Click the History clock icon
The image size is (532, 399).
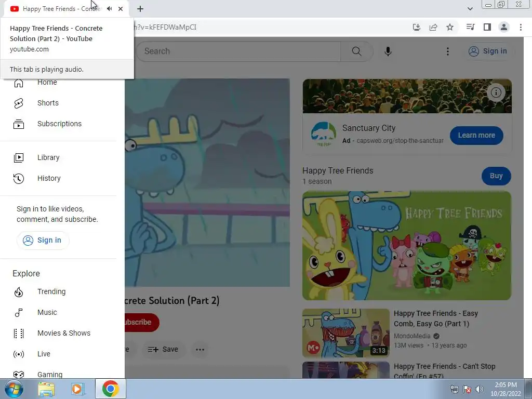click(x=19, y=179)
